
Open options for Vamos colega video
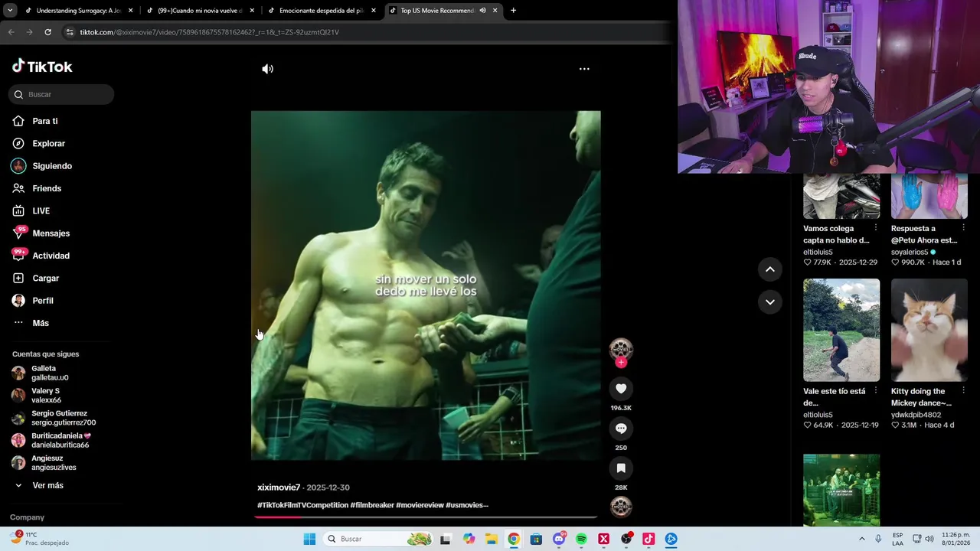(876, 228)
